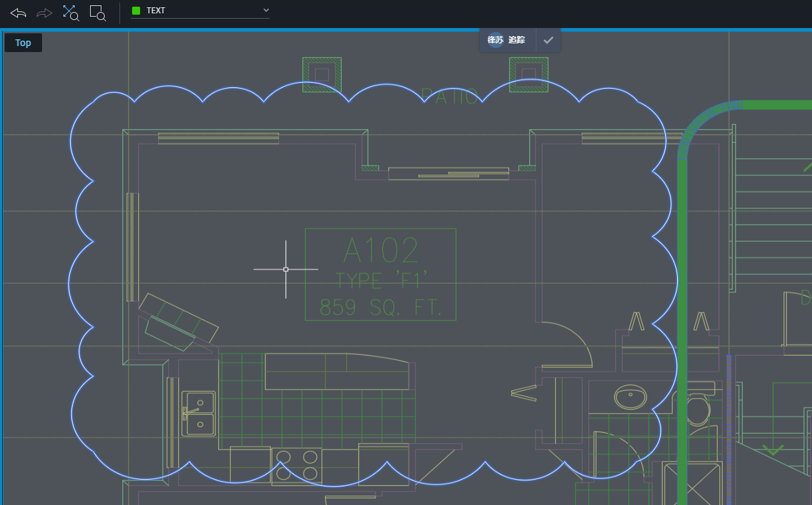Open the TEXT layer dropdown
This screenshot has height=505, width=812.
point(200,11)
